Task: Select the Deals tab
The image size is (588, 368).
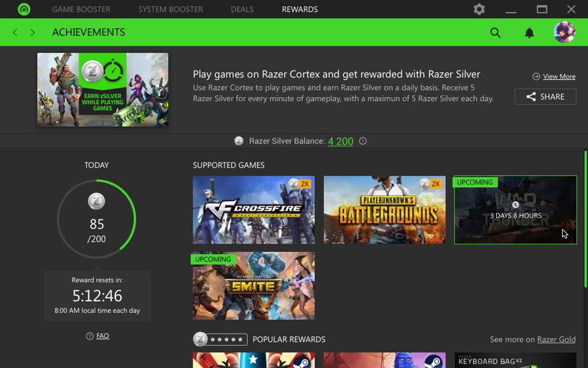Action: tap(242, 10)
